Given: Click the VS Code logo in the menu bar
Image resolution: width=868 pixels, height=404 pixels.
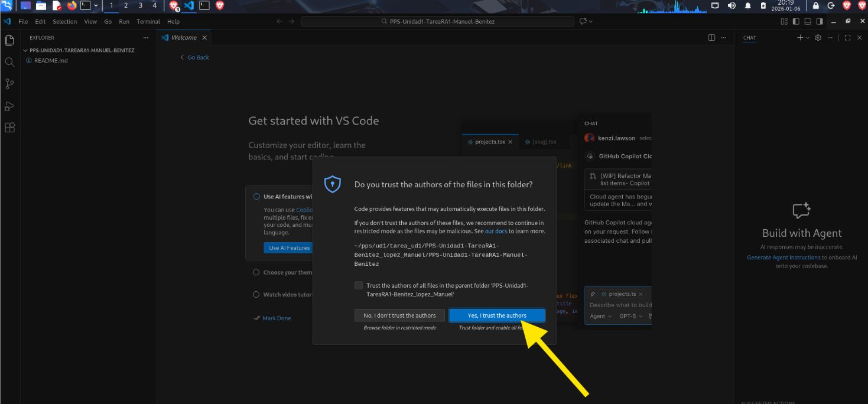Looking at the screenshot, I should [x=7, y=21].
